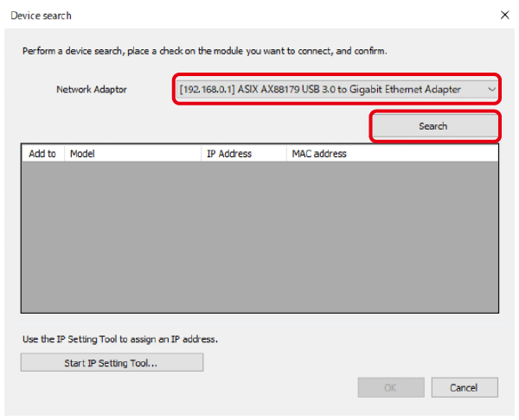Click the "Use the IP Setting Tool" hint text
Viewport: 519px width, 420px height.
(x=119, y=339)
